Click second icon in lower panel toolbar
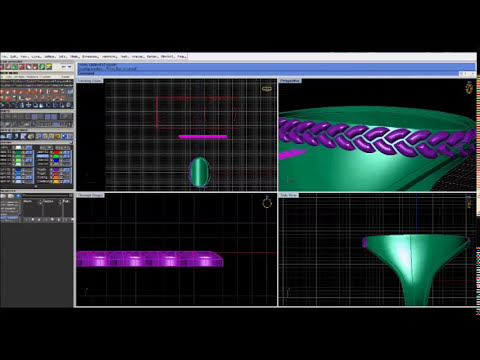 click(11, 196)
